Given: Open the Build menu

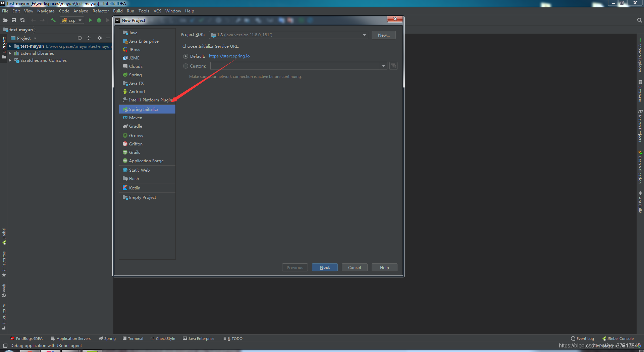Looking at the screenshot, I should coord(118,11).
